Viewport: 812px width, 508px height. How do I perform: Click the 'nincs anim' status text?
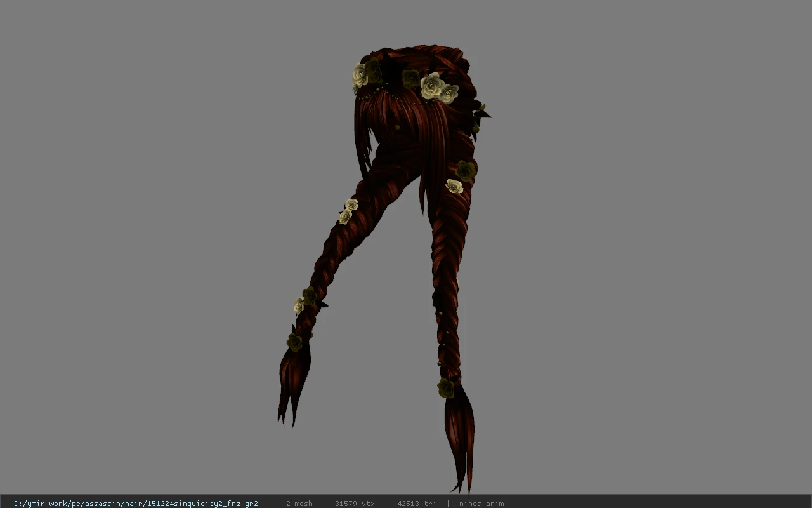481,504
